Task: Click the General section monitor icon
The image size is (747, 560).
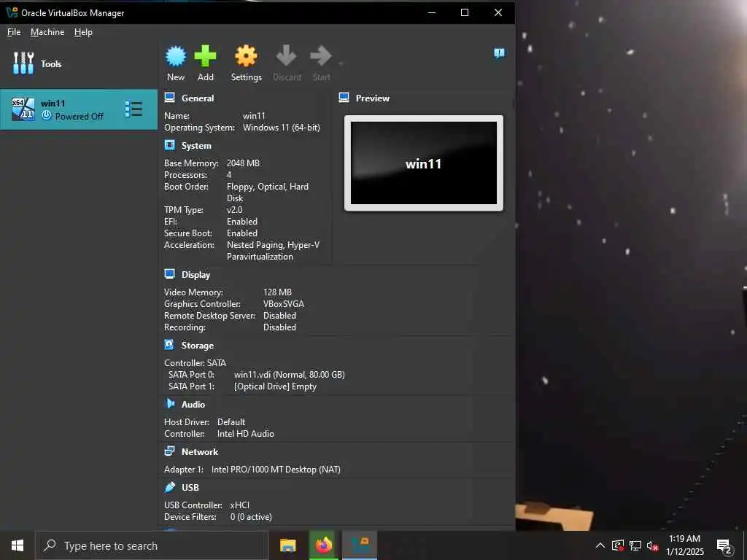Action: pos(169,98)
